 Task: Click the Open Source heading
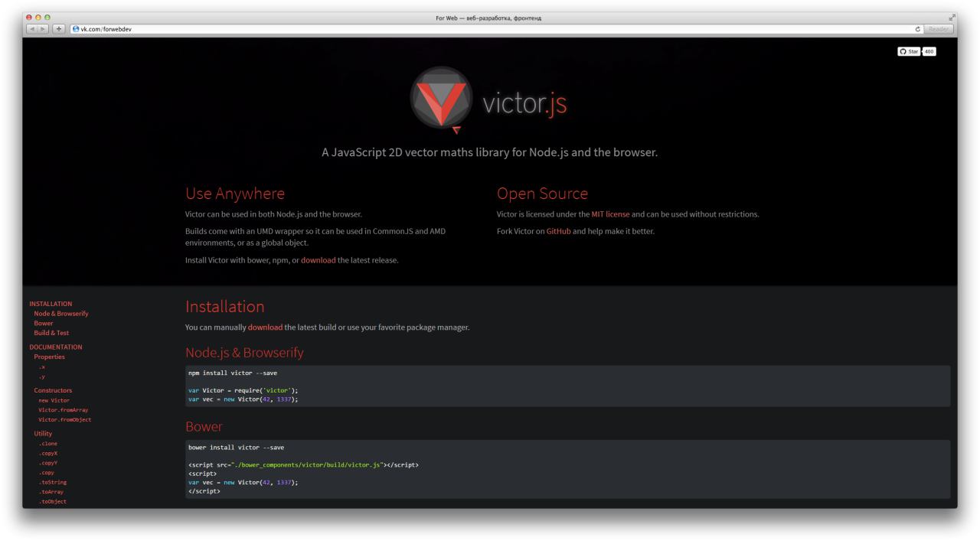point(543,194)
